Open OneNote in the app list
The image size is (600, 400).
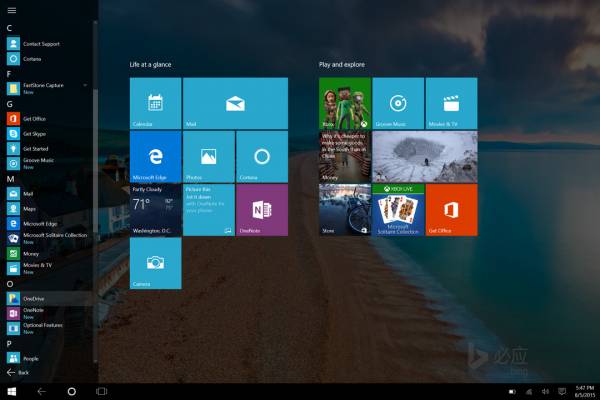tap(48, 313)
